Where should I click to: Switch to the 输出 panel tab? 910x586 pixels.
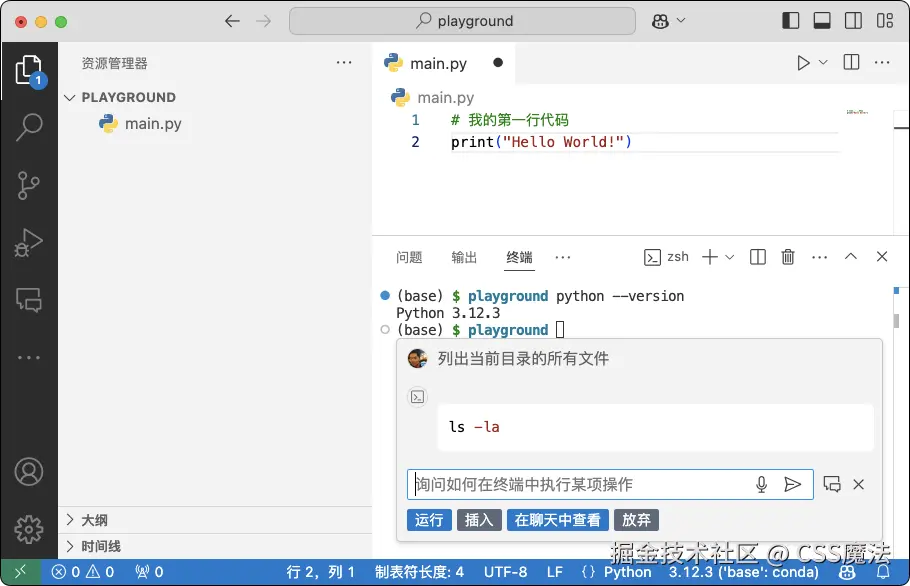tap(463, 256)
